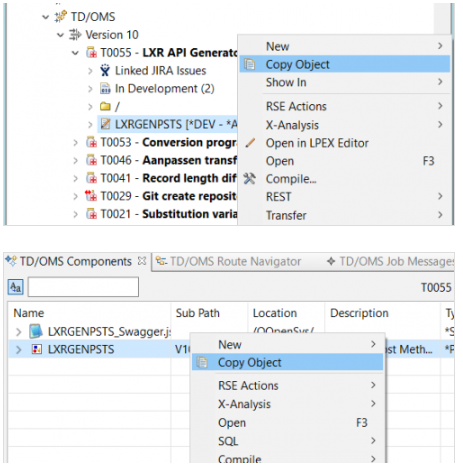Select Compile... in the upper context menu

(x=291, y=179)
